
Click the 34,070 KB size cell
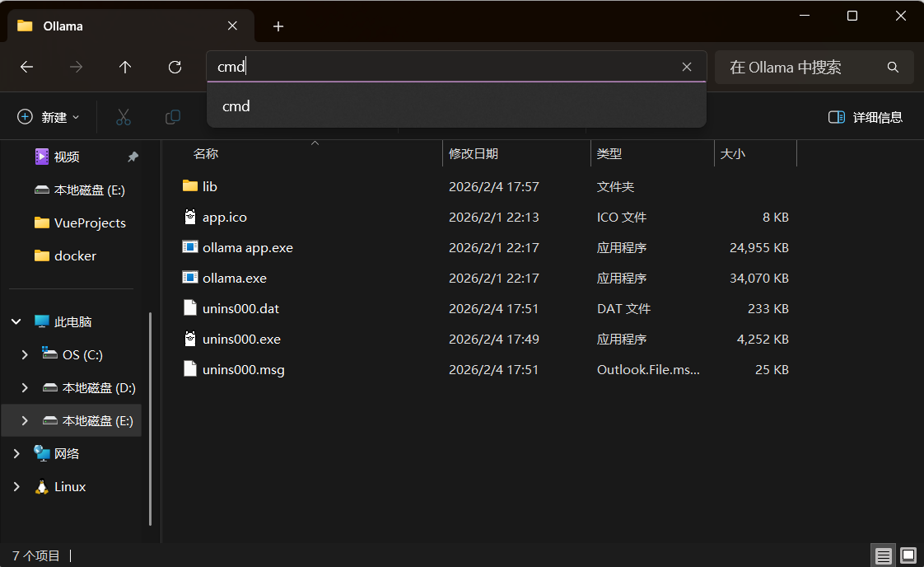pos(759,278)
